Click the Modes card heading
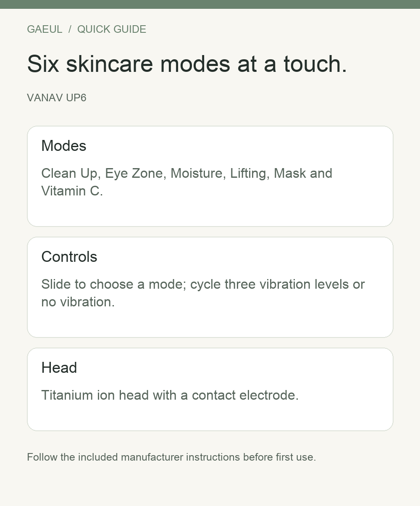This screenshot has width=420, height=506. click(x=64, y=146)
